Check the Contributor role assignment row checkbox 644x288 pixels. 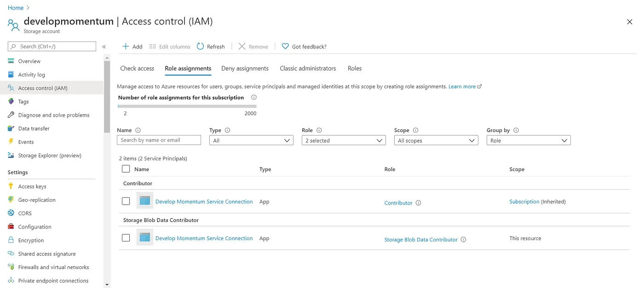click(126, 201)
